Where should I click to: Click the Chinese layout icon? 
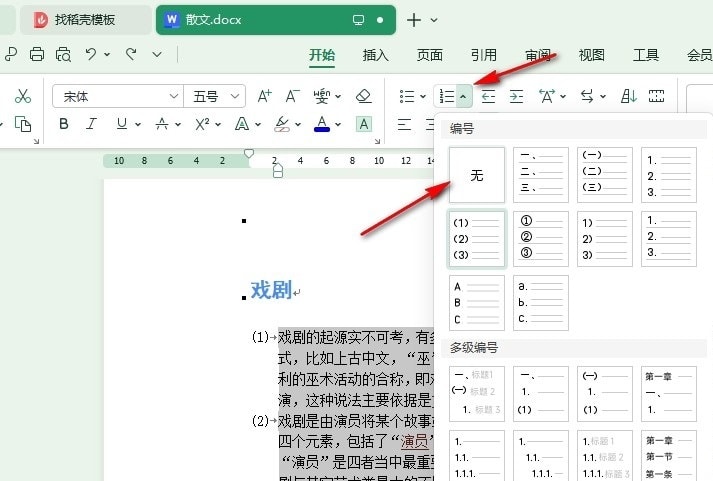(547, 96)
